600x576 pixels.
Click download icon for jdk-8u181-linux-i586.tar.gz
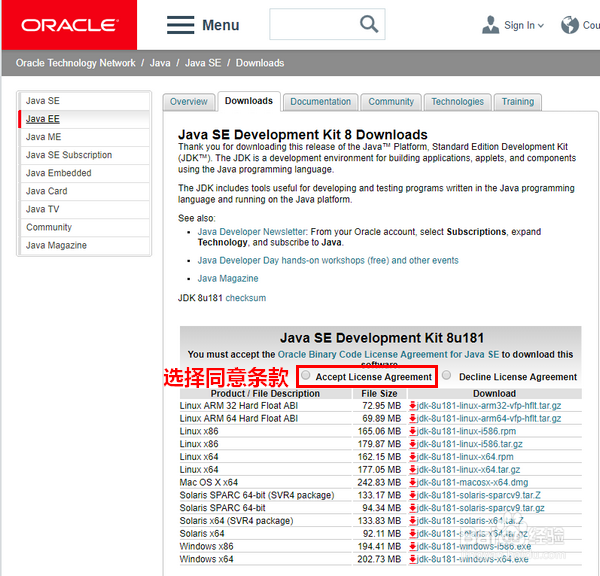tap(412, 444)
